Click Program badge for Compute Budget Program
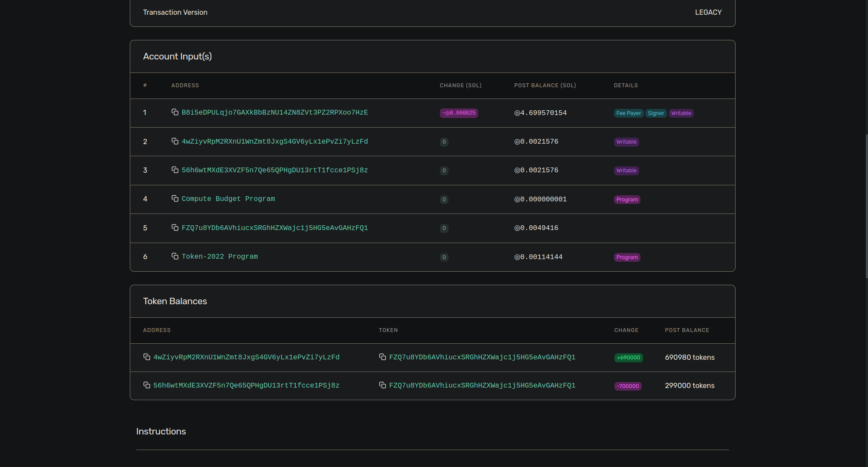Screen dimensions: 868x467 [627, 200]
